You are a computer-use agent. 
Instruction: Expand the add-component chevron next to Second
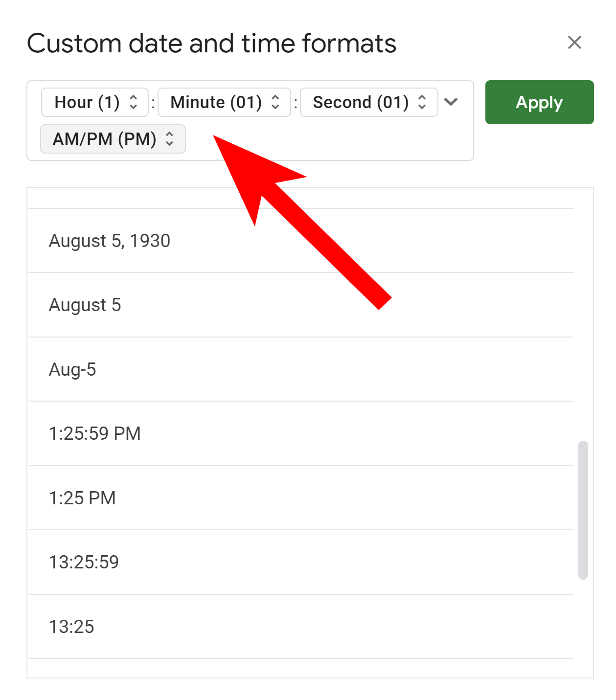coord(451,102)
